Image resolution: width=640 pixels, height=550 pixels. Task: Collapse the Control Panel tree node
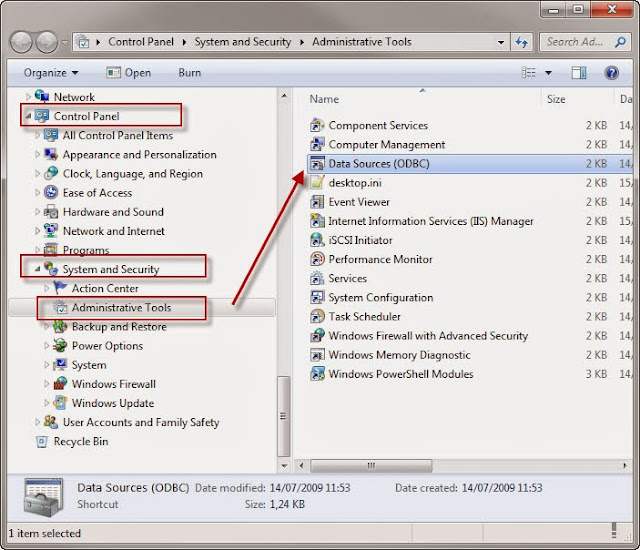coord(28,116)
